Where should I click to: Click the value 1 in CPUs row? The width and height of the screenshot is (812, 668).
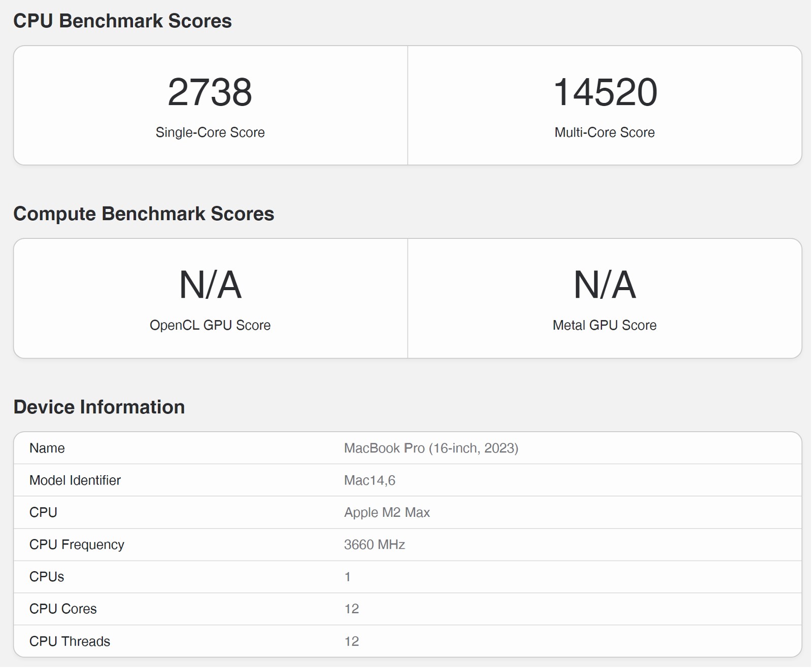348,577
